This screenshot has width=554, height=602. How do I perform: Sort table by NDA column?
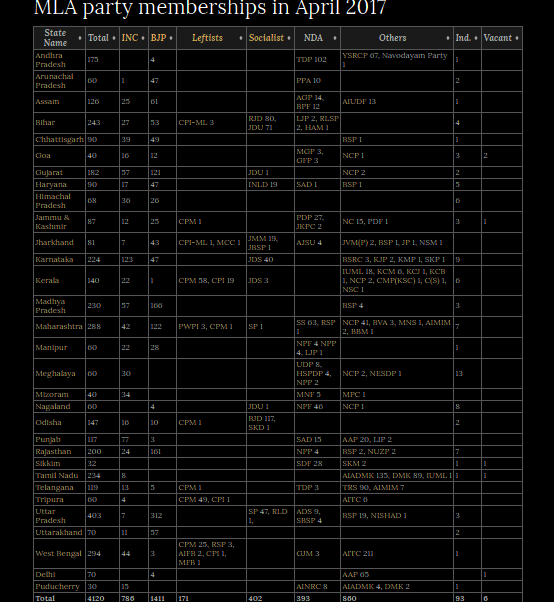tap(317, 38)
